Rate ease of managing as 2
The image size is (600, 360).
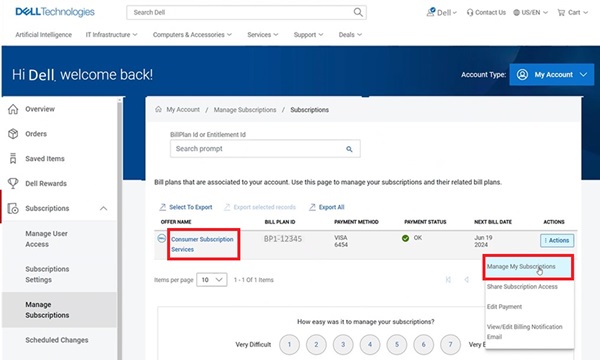click(316, 344)
